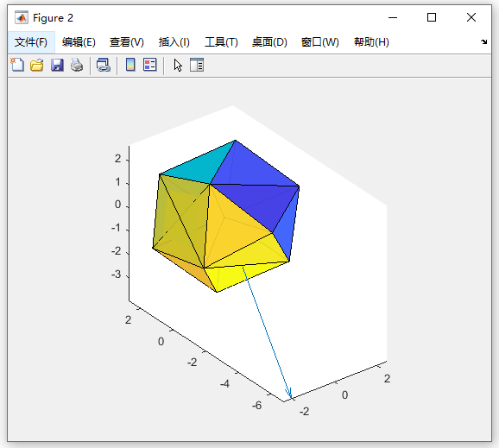Screen dimensions: 499x448
Task: Open the 编辑(E) menu
Action: coord(79,42)
